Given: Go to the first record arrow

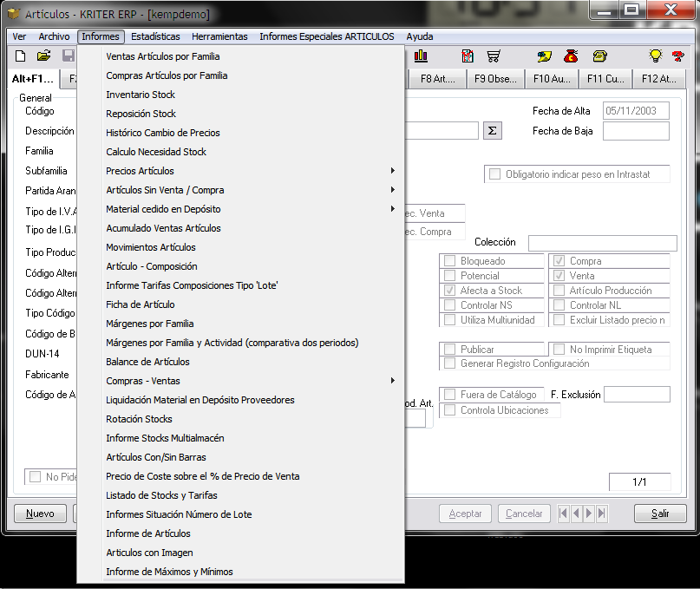Looking at the screenshot, I should (x=564, y=513).
